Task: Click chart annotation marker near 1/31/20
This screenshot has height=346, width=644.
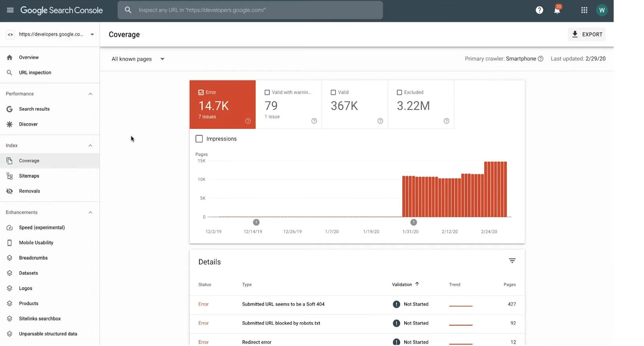Action: pos(413,222)
